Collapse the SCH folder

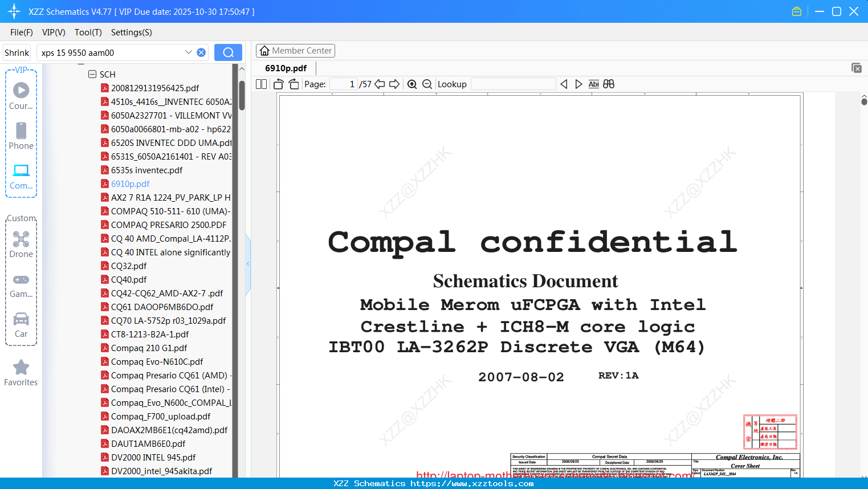coord(92,74)
